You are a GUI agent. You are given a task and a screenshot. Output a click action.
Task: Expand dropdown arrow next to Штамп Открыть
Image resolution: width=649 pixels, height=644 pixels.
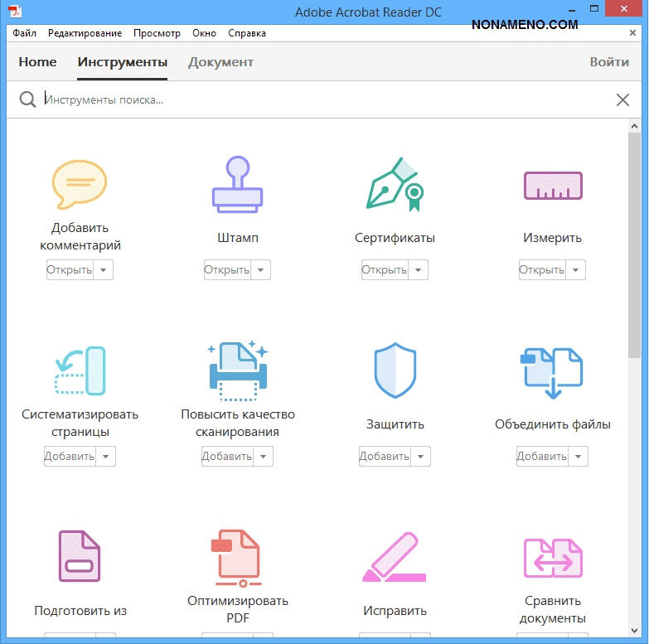[x=261, y=270]
